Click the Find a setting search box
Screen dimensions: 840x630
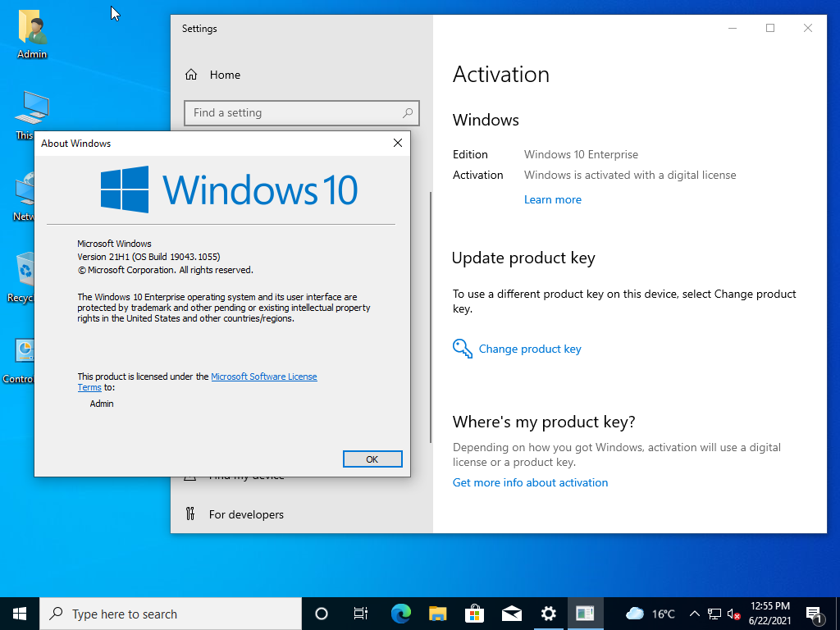pos(302,113)
